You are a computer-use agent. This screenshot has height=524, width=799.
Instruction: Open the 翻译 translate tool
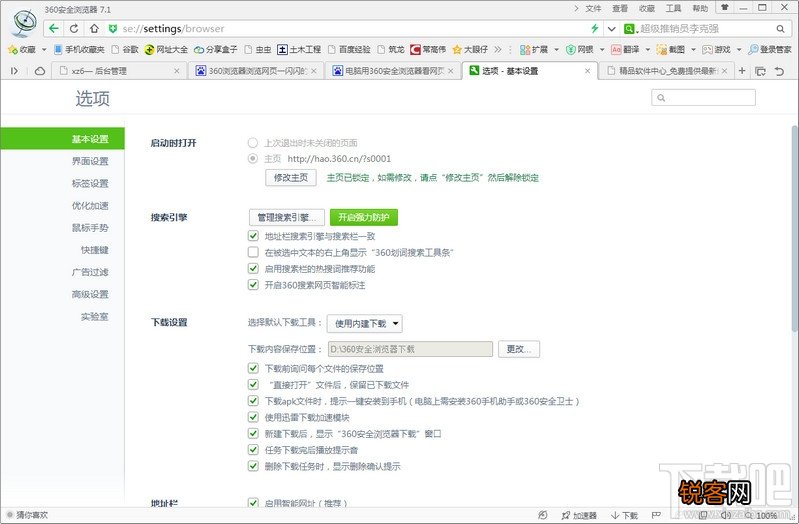click(625, 49)
